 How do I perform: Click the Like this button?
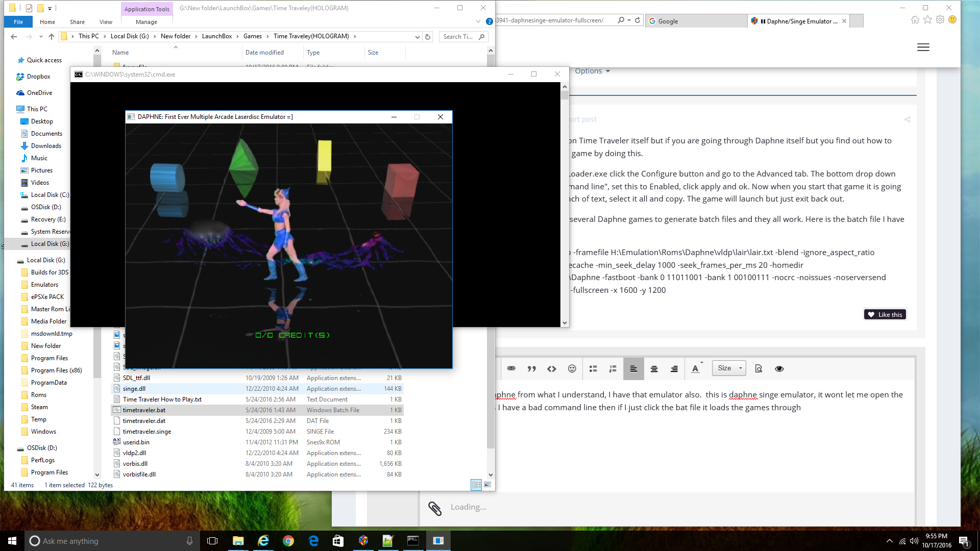pos(885,314)
